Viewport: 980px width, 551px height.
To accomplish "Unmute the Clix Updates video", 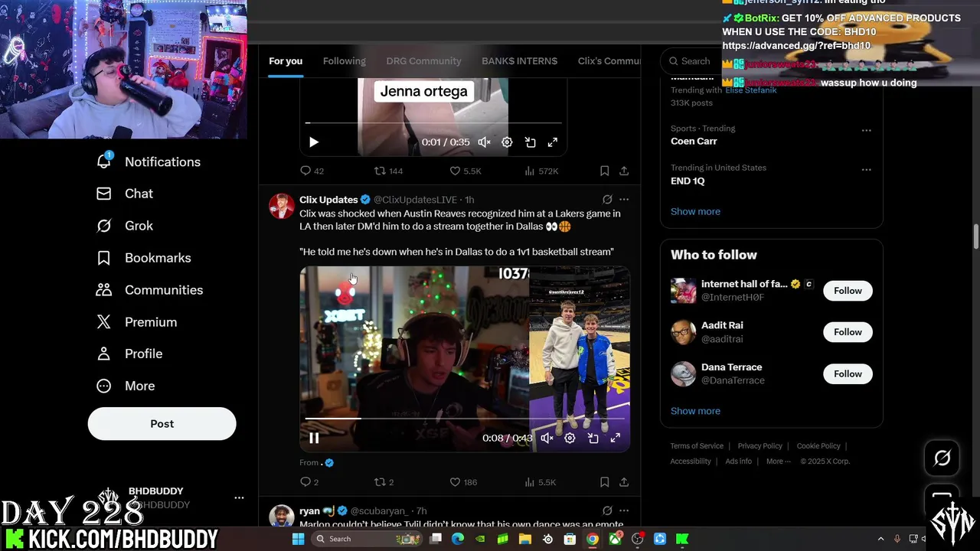I will point(547,438).
